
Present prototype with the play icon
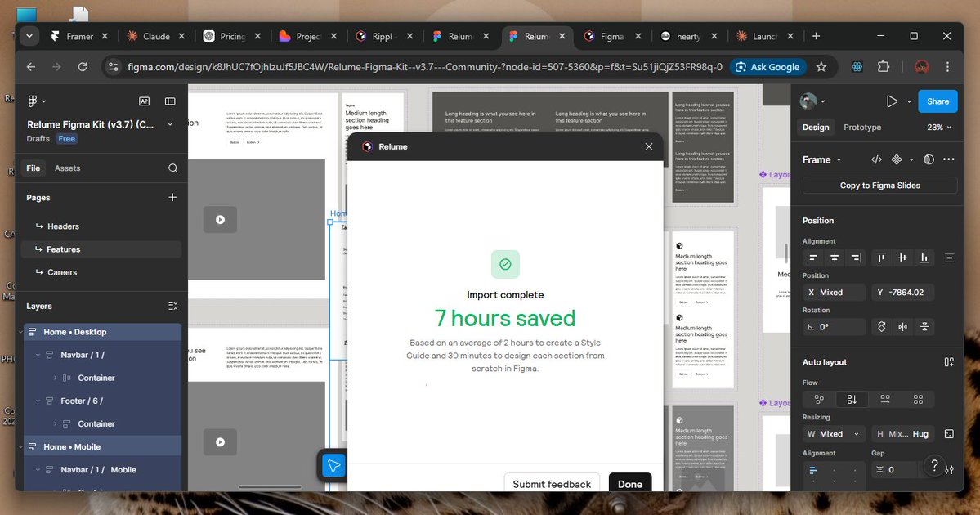tap(892, 101)
